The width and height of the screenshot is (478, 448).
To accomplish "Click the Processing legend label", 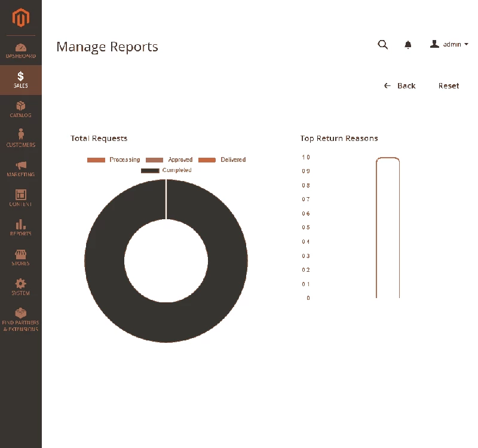I will coord(125,159).
